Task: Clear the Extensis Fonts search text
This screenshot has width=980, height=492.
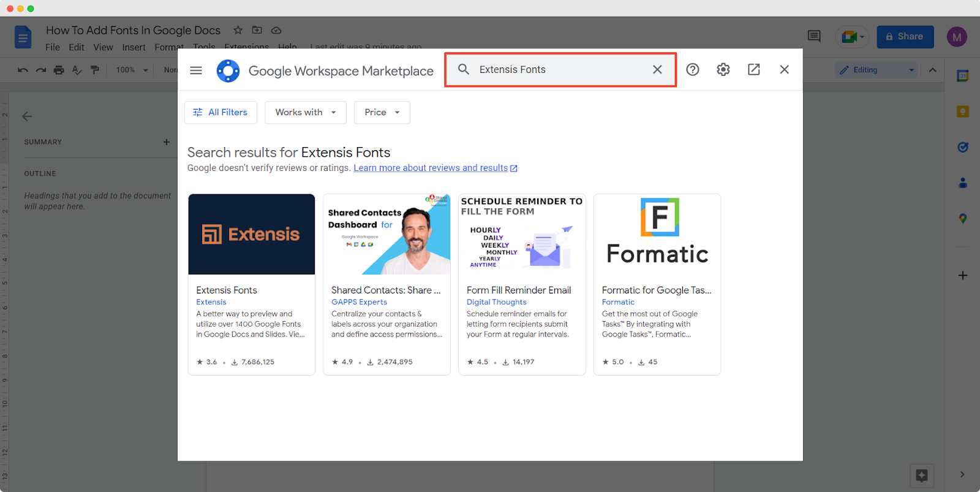Action: pos(657,69)
